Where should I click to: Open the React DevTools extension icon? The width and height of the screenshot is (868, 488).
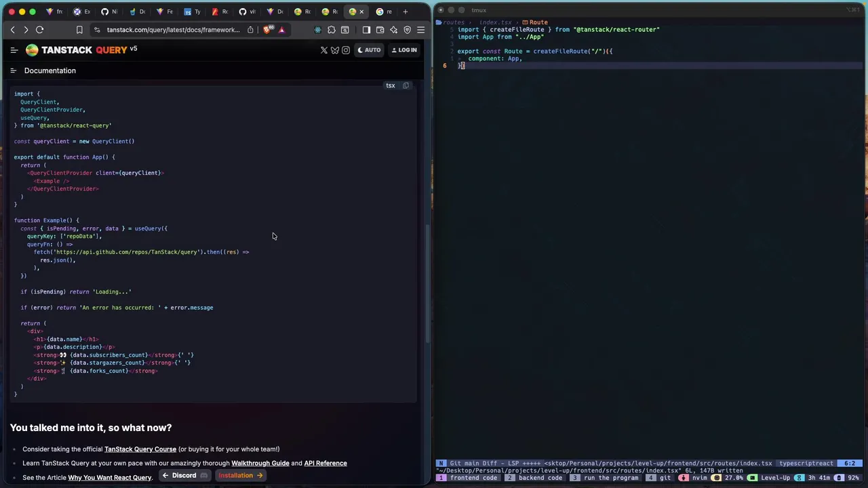[317, 30]
